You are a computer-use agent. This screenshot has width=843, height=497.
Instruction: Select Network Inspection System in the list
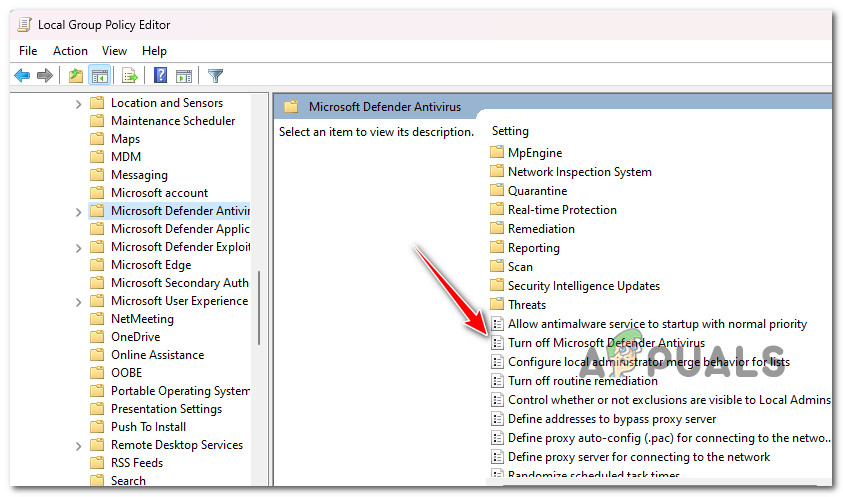tap(580, 172)
